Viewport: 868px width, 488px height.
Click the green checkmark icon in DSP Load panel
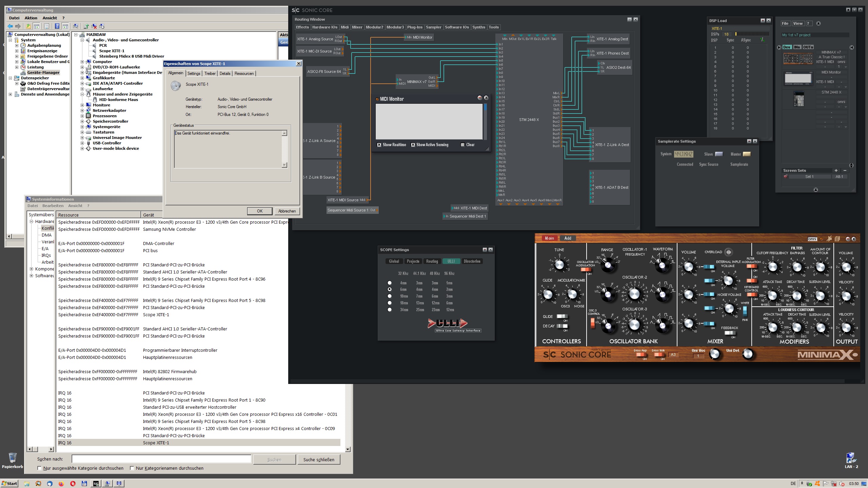pos(762,39)
